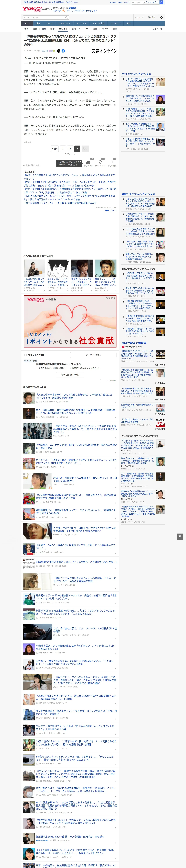This screenshot has width=186, height=868.
Task: Share the article on X
Action: coord(59,51)
